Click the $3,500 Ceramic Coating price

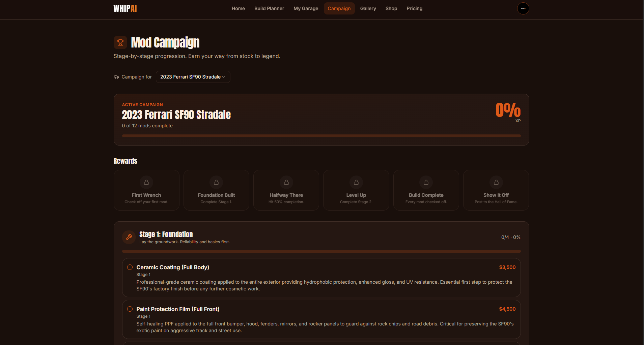(x=507, y=267)
